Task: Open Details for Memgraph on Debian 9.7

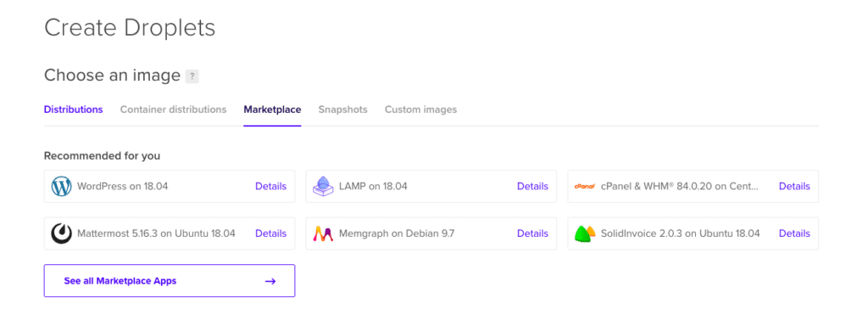Action: 532,233
